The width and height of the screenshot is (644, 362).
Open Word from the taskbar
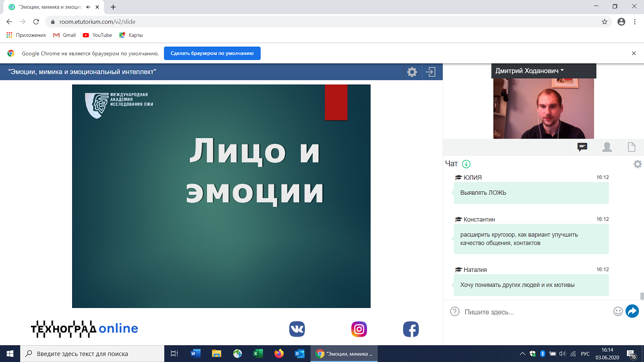point(195,354)
